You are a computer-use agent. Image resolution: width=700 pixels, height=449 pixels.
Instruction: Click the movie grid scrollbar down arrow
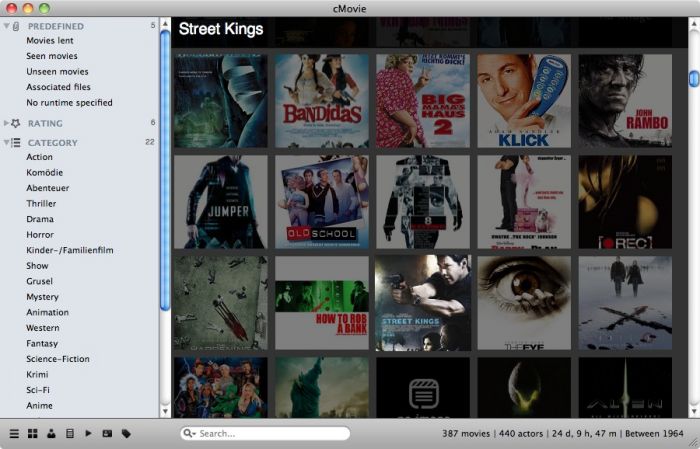point(694,411)
